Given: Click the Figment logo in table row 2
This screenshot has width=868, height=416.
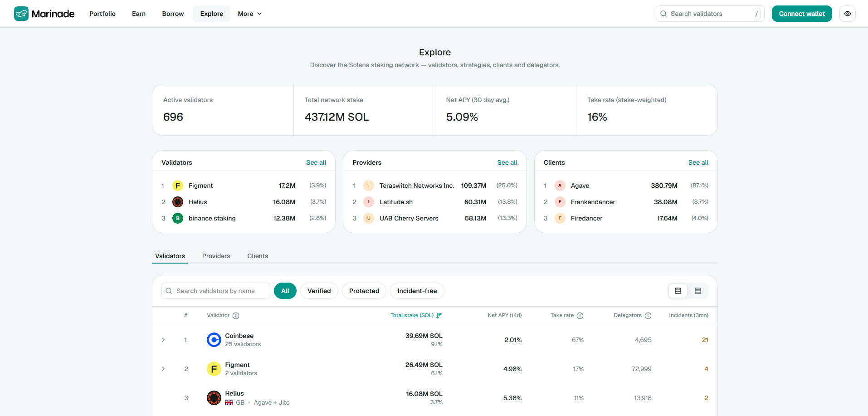Looking at the screenshot, I should [x=214, y=369].
